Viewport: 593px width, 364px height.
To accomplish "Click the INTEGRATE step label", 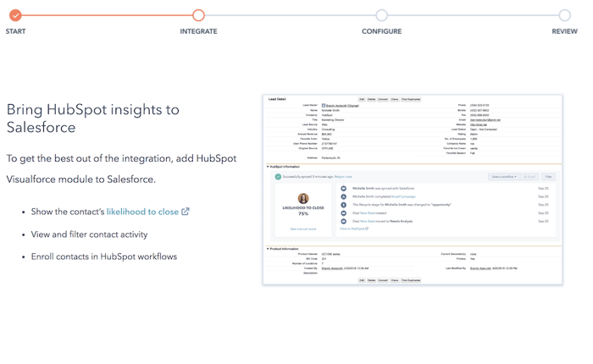I will (x=198, y=31).
